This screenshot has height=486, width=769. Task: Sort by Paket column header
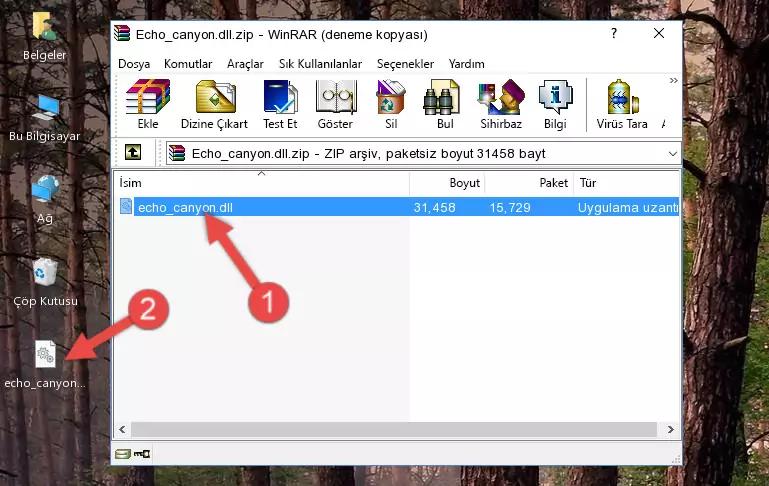[x=529, y=183]
